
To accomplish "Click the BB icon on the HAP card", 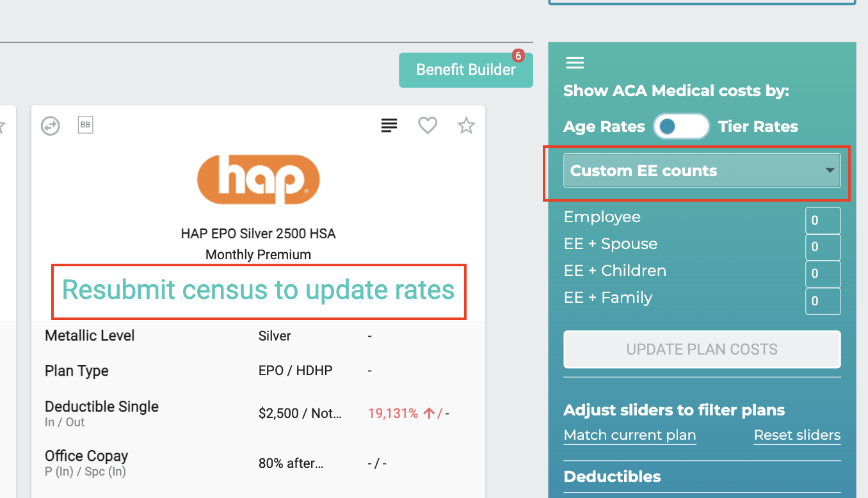I will tap(85, 125).
